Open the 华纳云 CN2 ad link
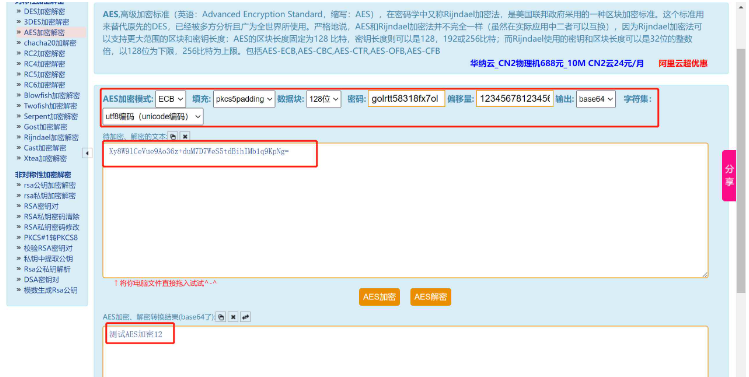Screen dimensions: 749x377 (556, 63)
